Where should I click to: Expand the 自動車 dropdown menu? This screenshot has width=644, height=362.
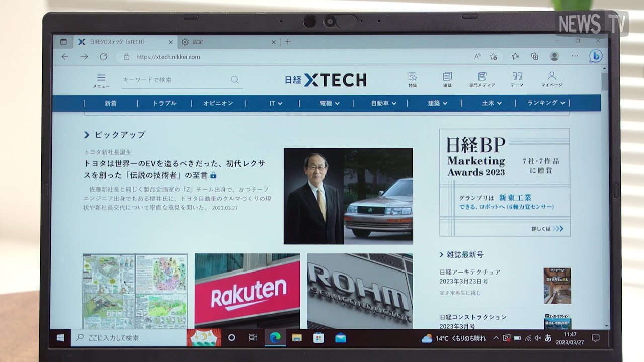383,103
